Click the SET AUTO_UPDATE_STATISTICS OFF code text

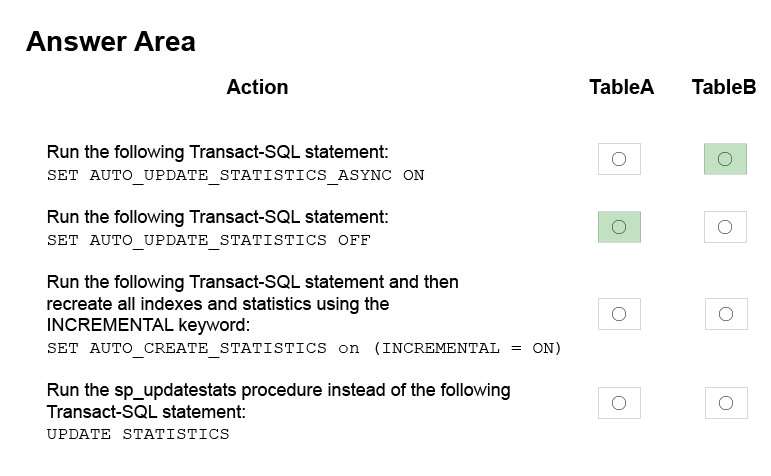click(x=208, y=240)
